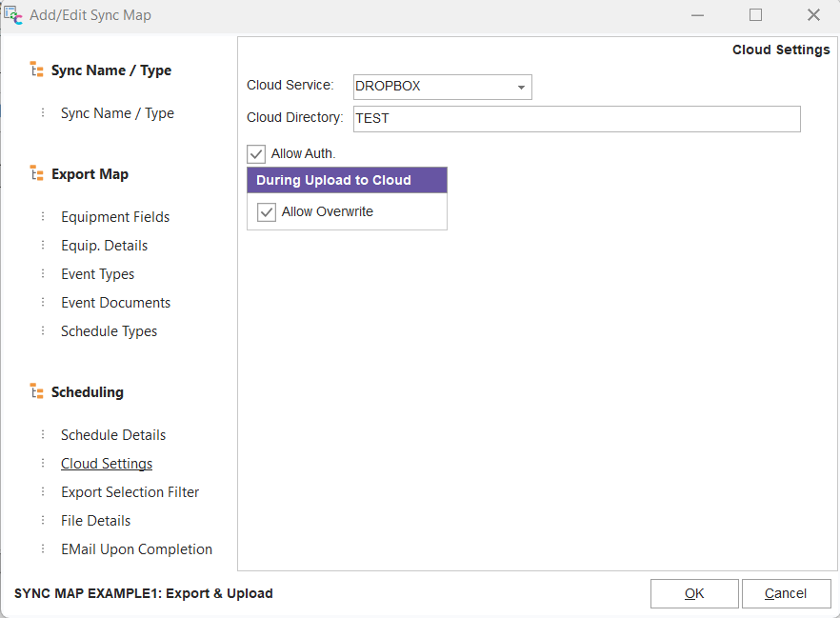Click dotted handle beside Equipment Fields
The image size is (840, 618).
[x=43, y=217]
